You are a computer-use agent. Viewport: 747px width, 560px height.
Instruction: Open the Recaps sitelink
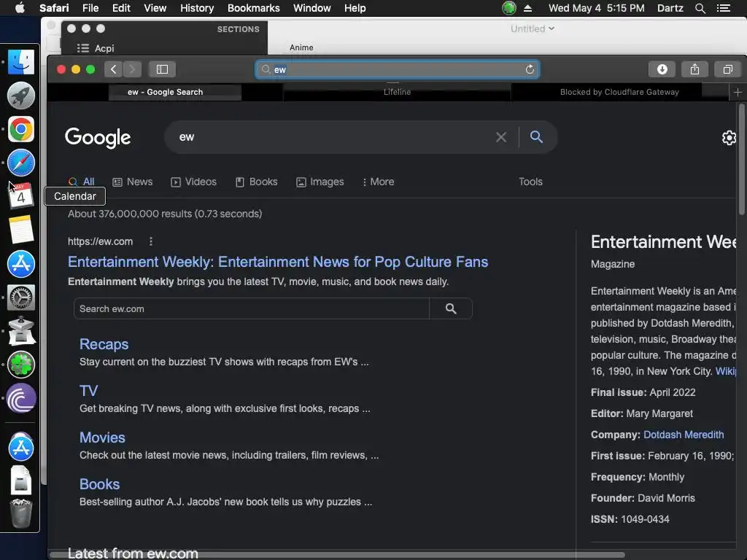[104, 344]
